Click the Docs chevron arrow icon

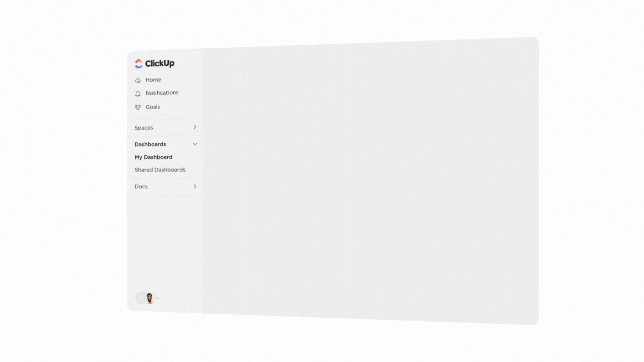(x=195, y=186)
